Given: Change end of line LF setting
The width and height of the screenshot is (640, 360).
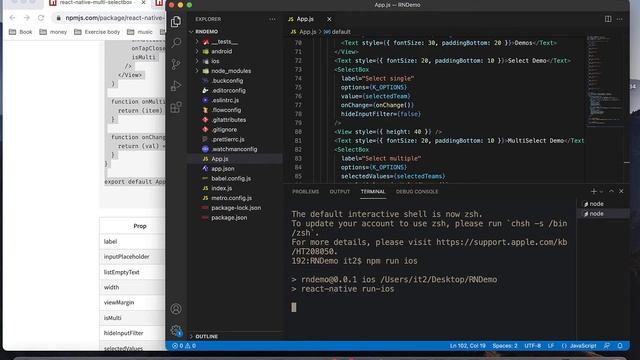Looking at the screenshot, I should [x=551, y=346].
